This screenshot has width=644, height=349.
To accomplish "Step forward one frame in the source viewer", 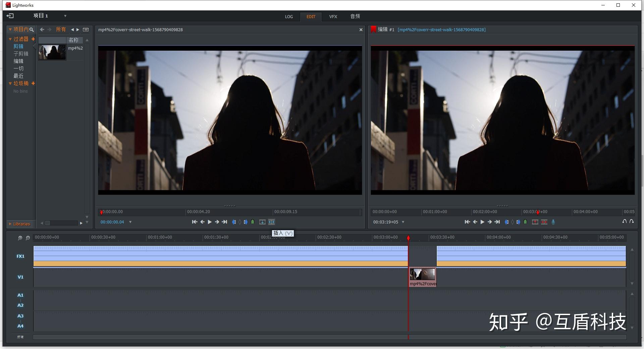I will [217, 222].
